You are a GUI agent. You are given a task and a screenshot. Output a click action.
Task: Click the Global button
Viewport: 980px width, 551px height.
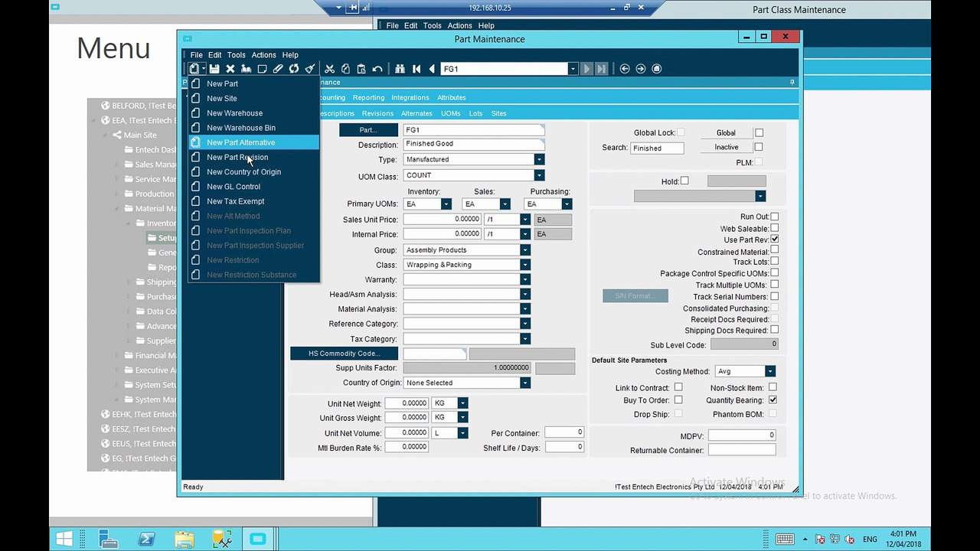pos(726,132)
